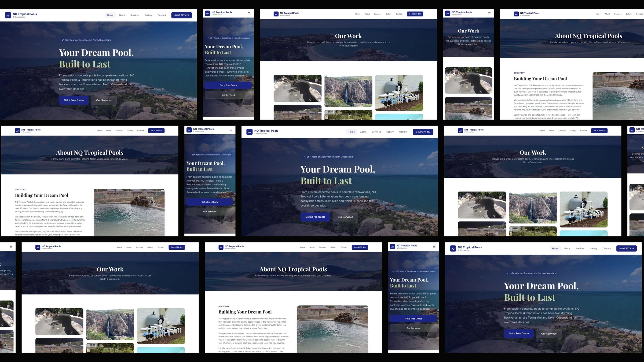The height and width of the screenshot is (362, 644).
Task: Open empty concrete pool photo in top-row mobile Our Work gallery
Action: [468, 80]
